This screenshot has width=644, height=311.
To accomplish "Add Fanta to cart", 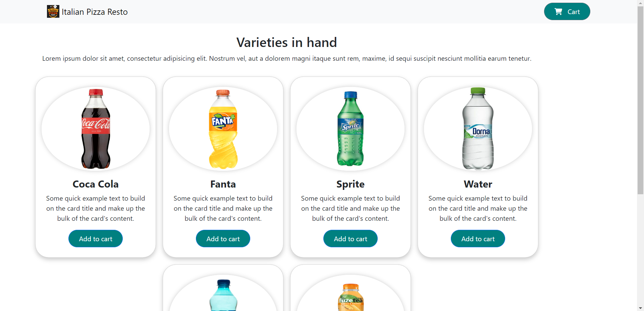I will (223, 239).
